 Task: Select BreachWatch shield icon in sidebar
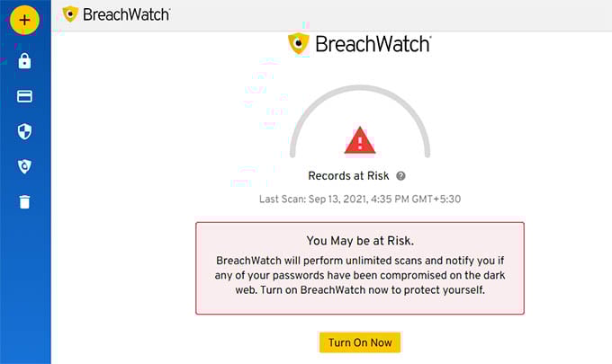[x=24, y=166]
